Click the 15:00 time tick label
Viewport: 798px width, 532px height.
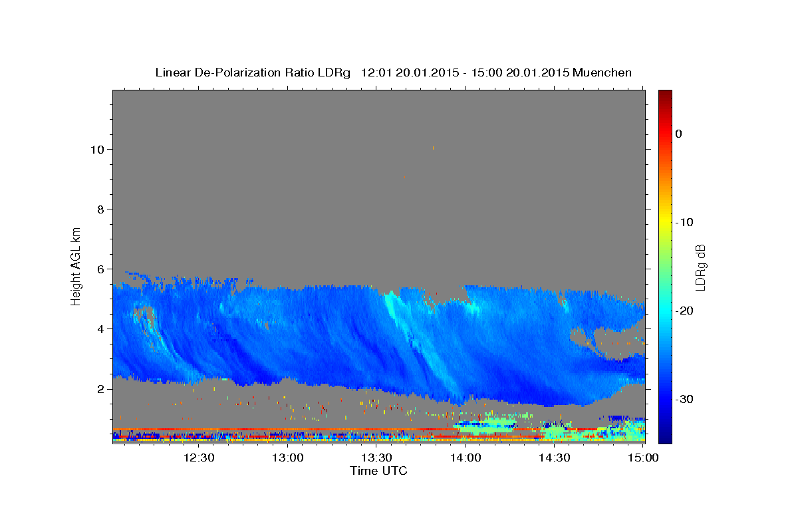pyautogui.click(x=643, y=458)
